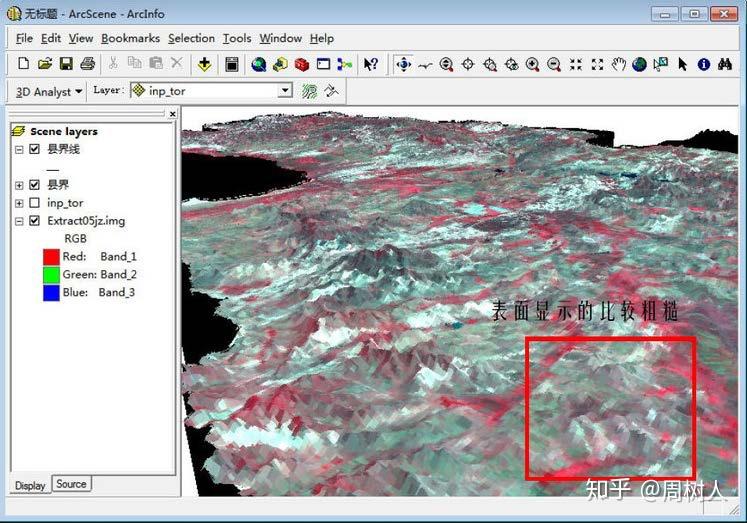Image resolution: width=747 pixels, height=523 pixels.
Task: Click the red Band_1 color swatch
Action: 50,257
